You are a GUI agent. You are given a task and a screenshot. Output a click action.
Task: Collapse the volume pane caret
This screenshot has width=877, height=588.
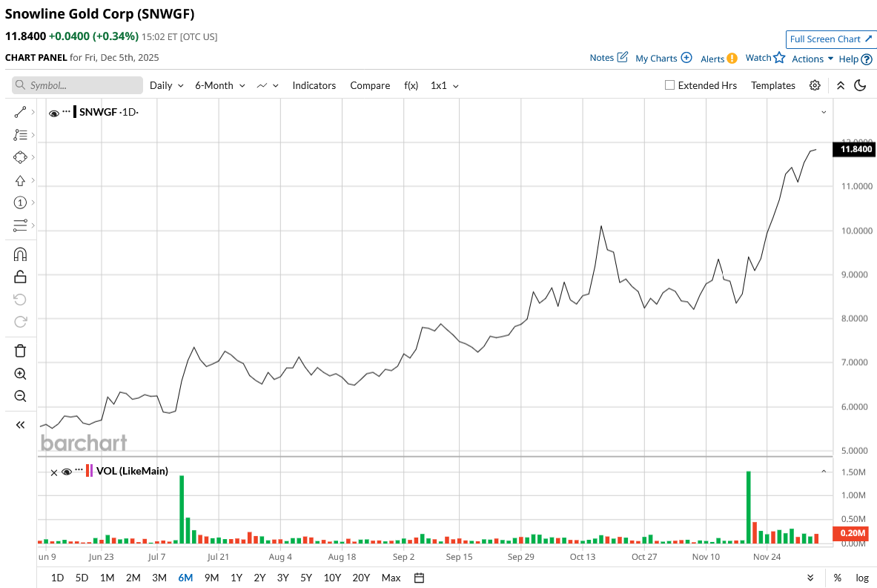824,472
